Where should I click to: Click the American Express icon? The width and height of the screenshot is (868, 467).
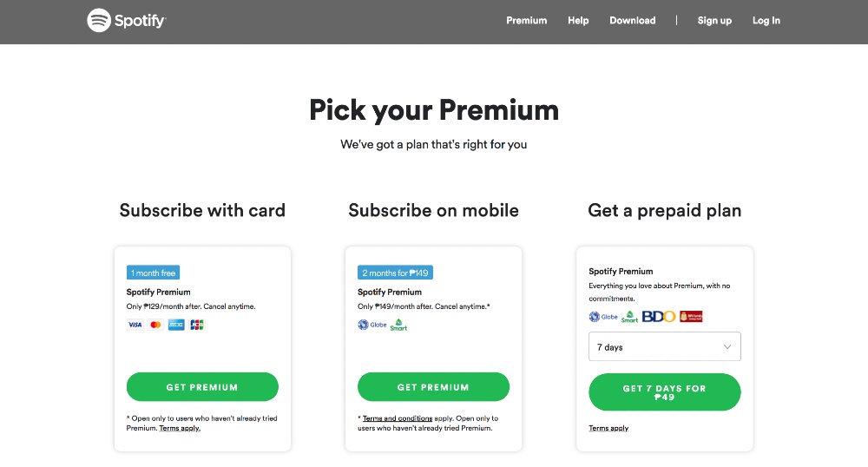tap(176, 325)
